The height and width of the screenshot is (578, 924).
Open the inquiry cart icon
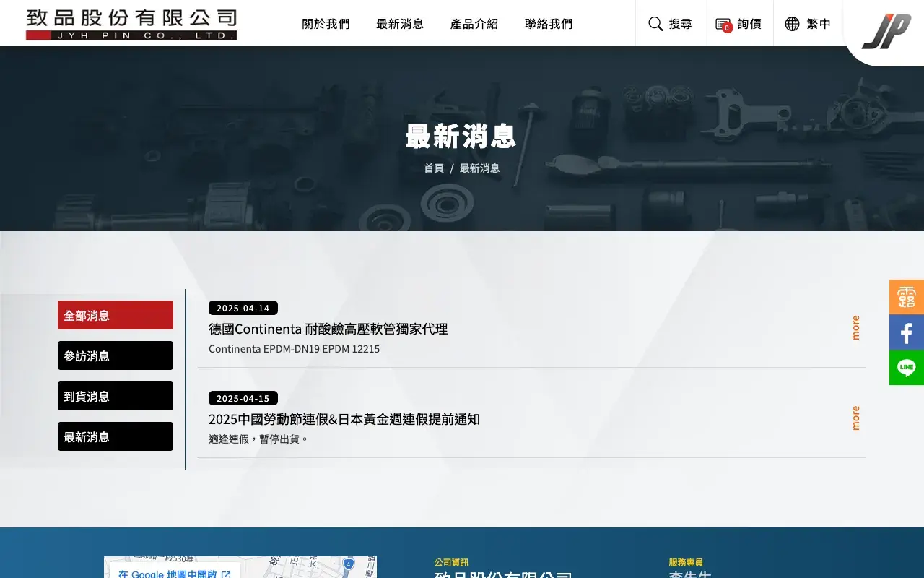tap(723, 25)
